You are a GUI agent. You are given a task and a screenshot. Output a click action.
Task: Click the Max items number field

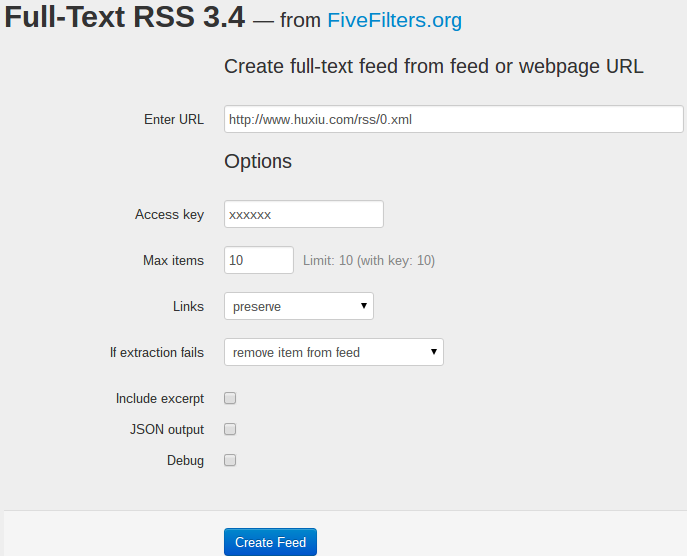pos(259,260)
